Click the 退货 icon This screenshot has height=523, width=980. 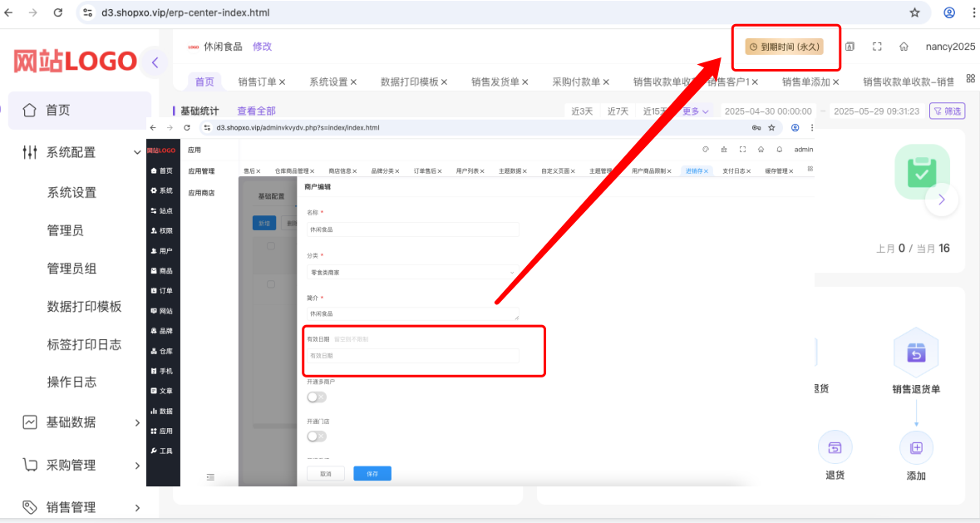click(835, 447)
